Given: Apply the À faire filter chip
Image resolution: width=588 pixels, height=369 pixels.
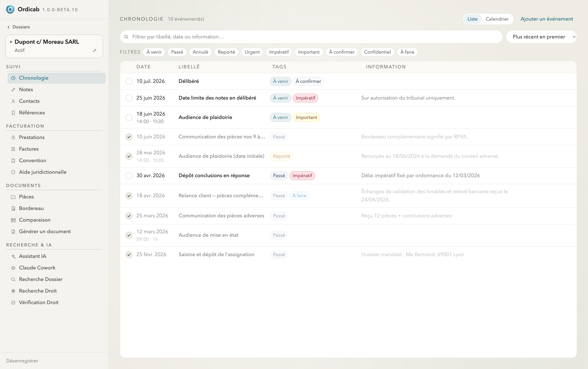Looking at the screenshot, I should 407,52.
